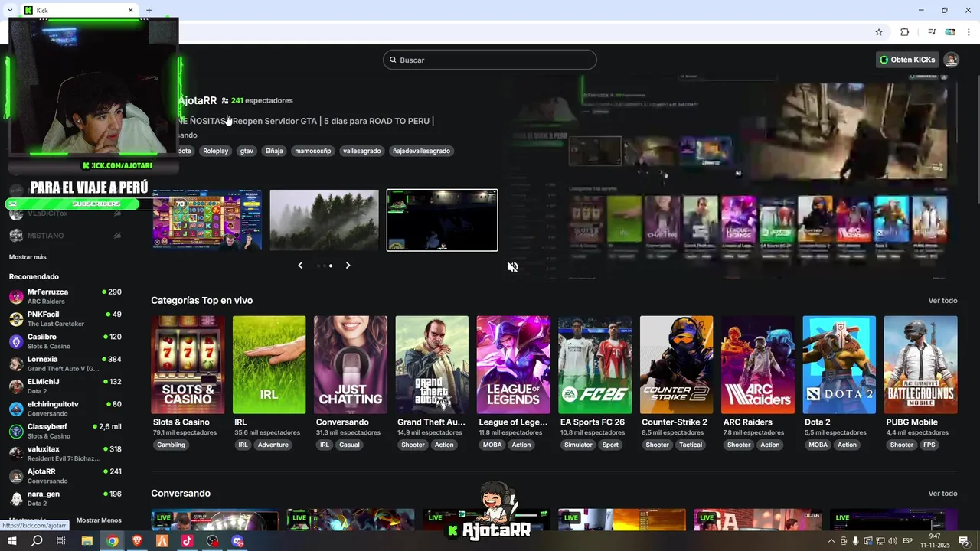980x551 pixels.
Task: Open Lornexia in the recommended list
Action: pos(65,364)
